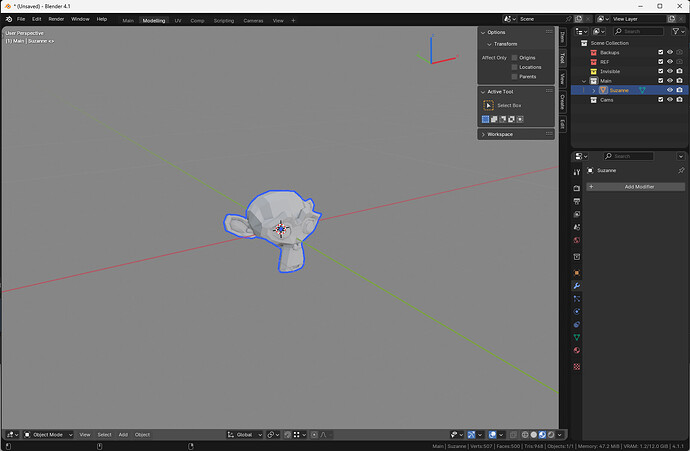This screenshot has height=451, width=690.
Task: Open the File menu
Action: 21,19
